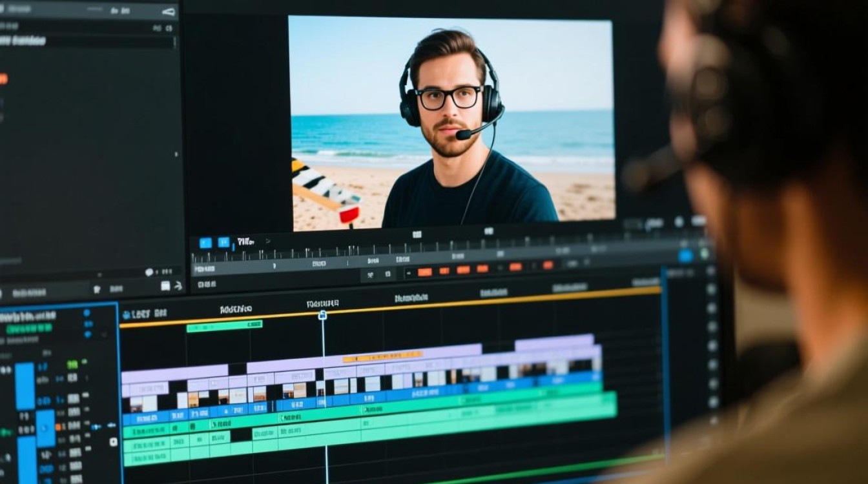Toggle the first round button in the right-edge column
Screen dimensions: 868x484
point(712,270)
